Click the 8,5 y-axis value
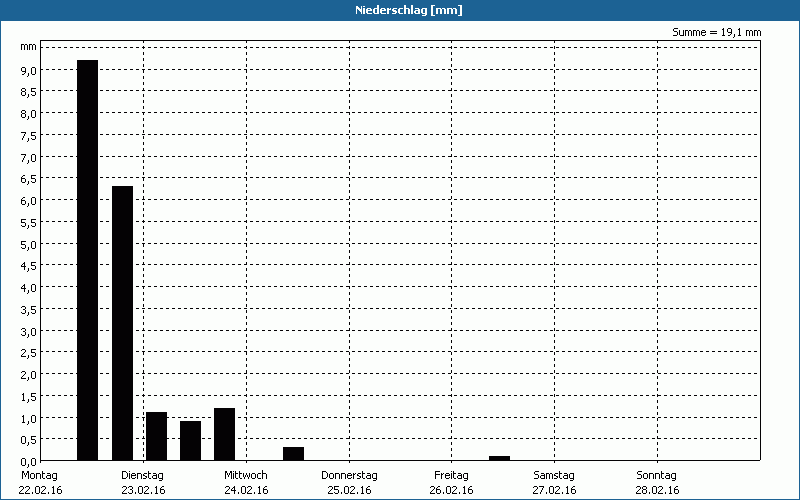 (29, 92)
